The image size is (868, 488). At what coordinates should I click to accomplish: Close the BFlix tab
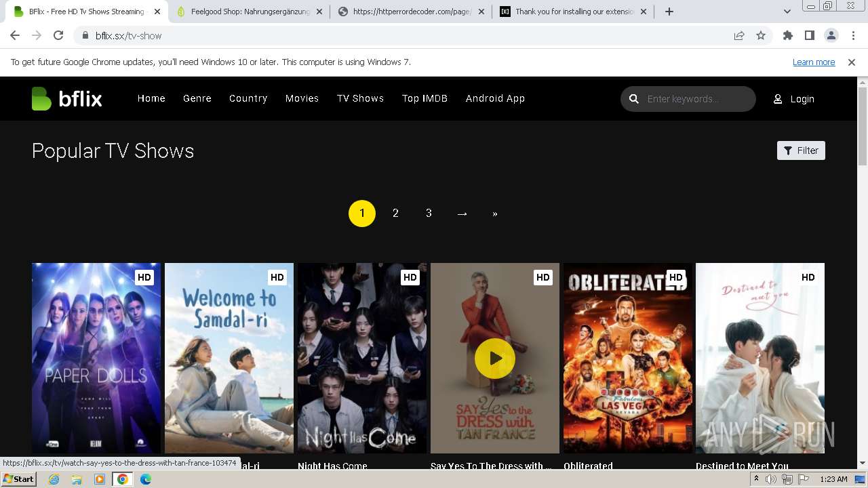click(157, 12)
